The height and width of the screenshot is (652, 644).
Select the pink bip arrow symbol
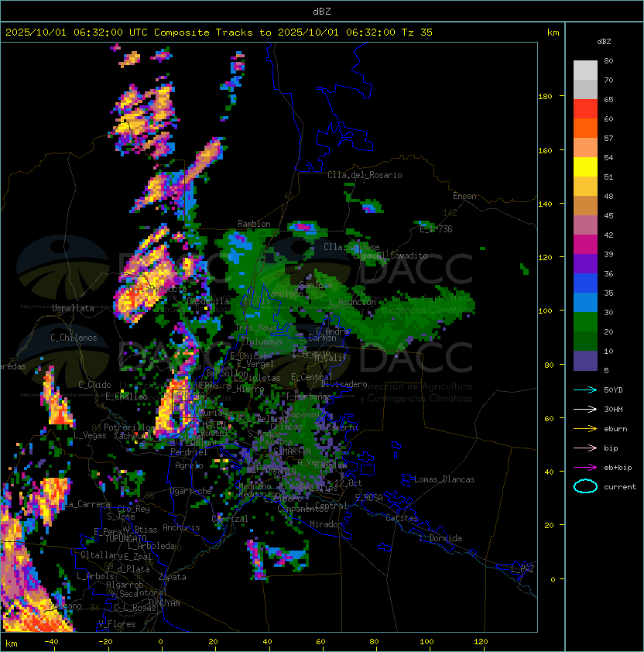pos(585,448)
